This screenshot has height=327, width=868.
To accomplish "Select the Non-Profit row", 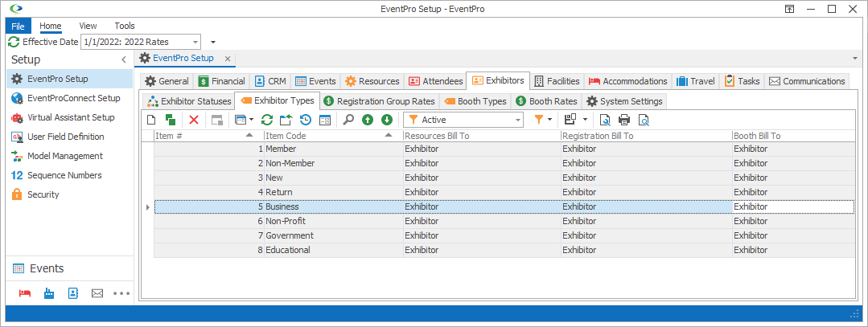I will pyautogui.click(x=504, y=221).
